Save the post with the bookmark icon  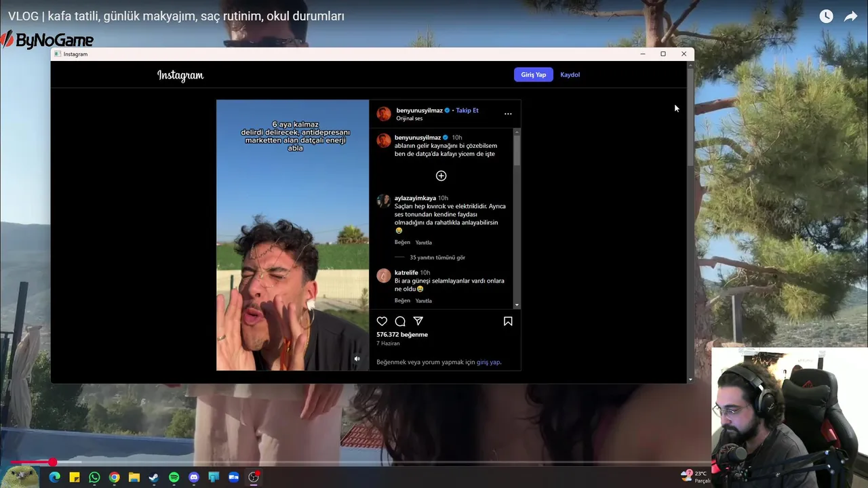508,321
